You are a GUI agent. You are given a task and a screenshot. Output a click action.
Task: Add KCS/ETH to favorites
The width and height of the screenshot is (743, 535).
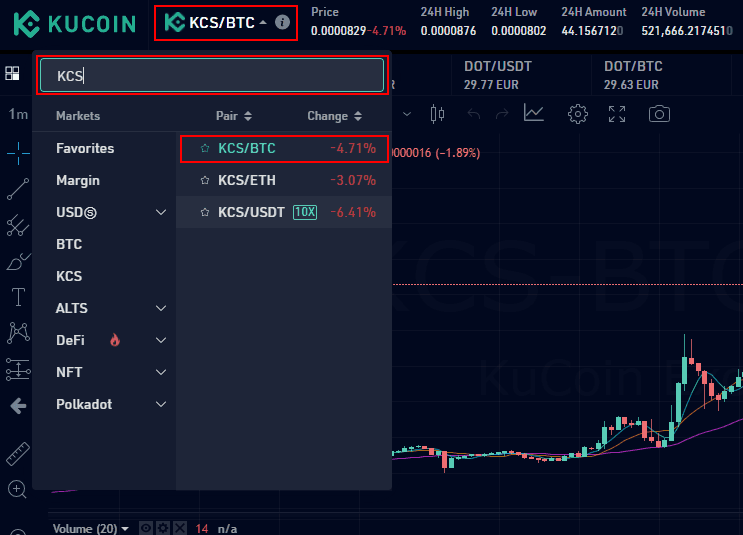205,181
